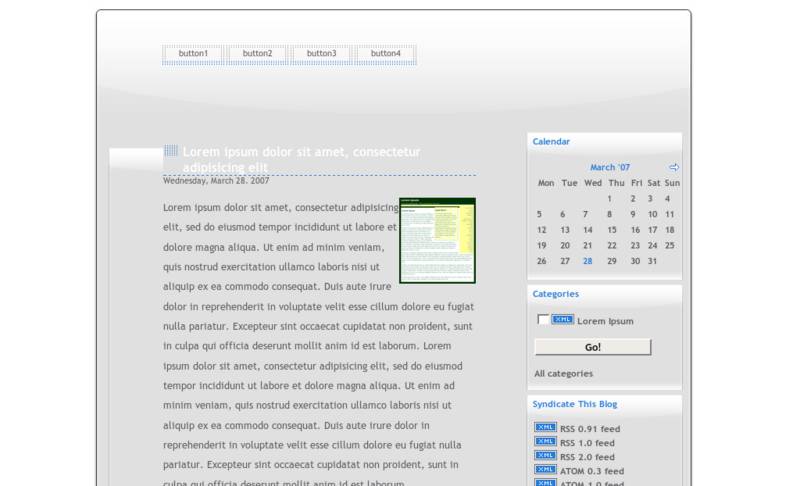Click the XML icon next to RSS 2.0 feed
The width and height of the screenshot is (785, 486).
tap(545, 456)
